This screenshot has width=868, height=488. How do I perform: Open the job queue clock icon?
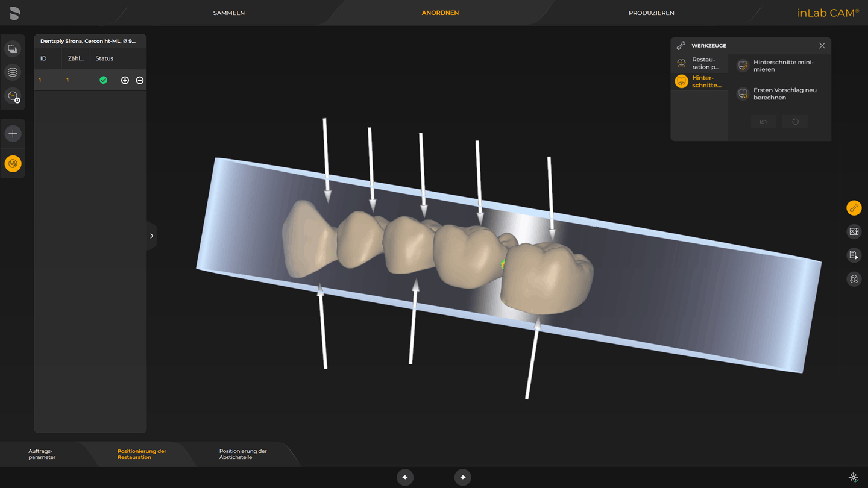pyautogui.click(x=13, y=96)
